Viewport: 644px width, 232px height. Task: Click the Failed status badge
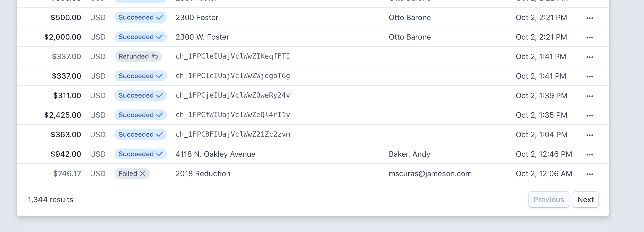coord(132,173)
